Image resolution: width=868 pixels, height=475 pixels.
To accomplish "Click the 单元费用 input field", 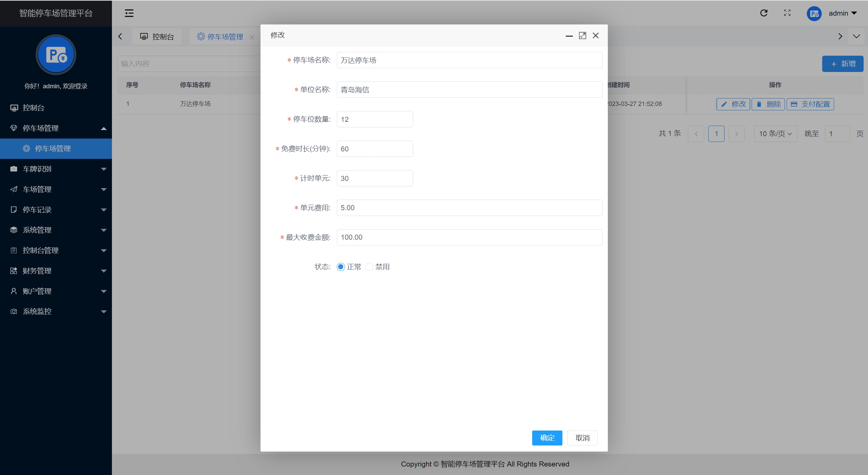I will tap(469, 208).
